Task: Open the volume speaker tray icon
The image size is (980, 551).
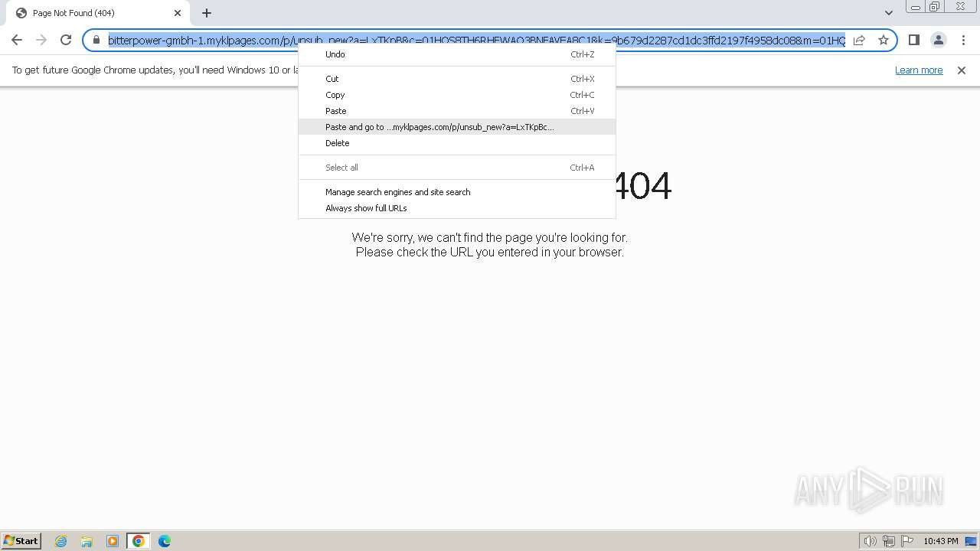Action: pos(870,541)
